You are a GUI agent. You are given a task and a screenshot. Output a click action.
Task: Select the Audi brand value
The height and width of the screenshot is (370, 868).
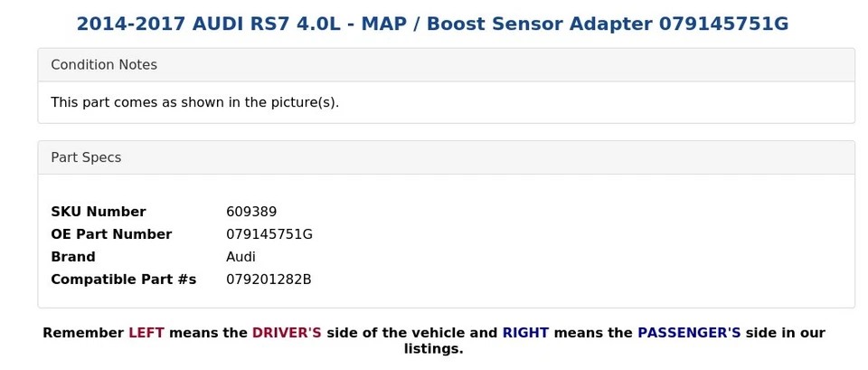(241, 257)
